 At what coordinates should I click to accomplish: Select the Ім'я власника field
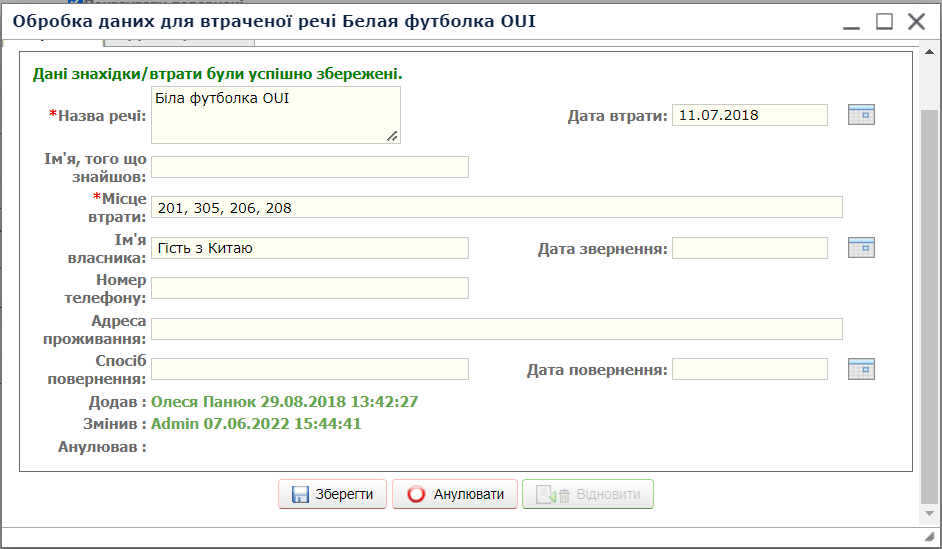pyautogui.click(x=309, y=248)
